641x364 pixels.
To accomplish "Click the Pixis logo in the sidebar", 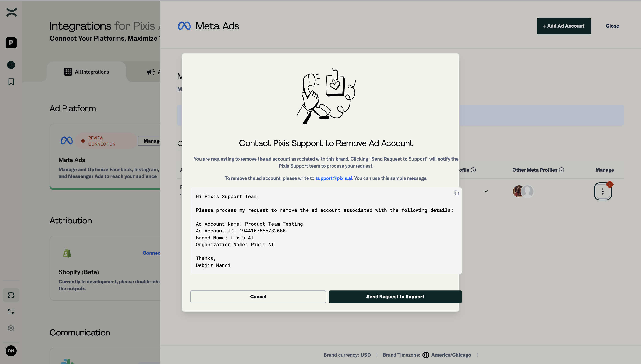I will tap(11, 12).
